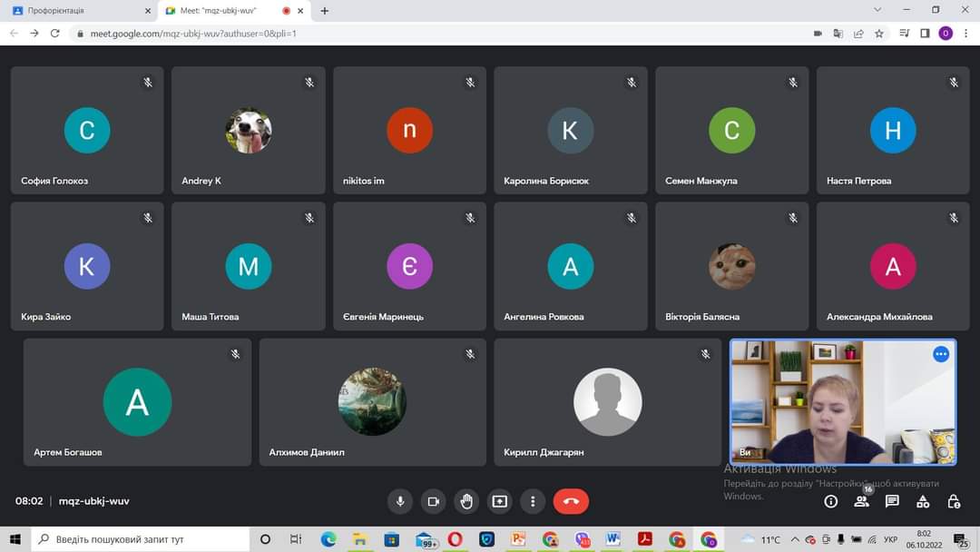Open the chat with everyone panel
Image resolution: width=980 pixels, height=552 pixels.
coord(892,501)
